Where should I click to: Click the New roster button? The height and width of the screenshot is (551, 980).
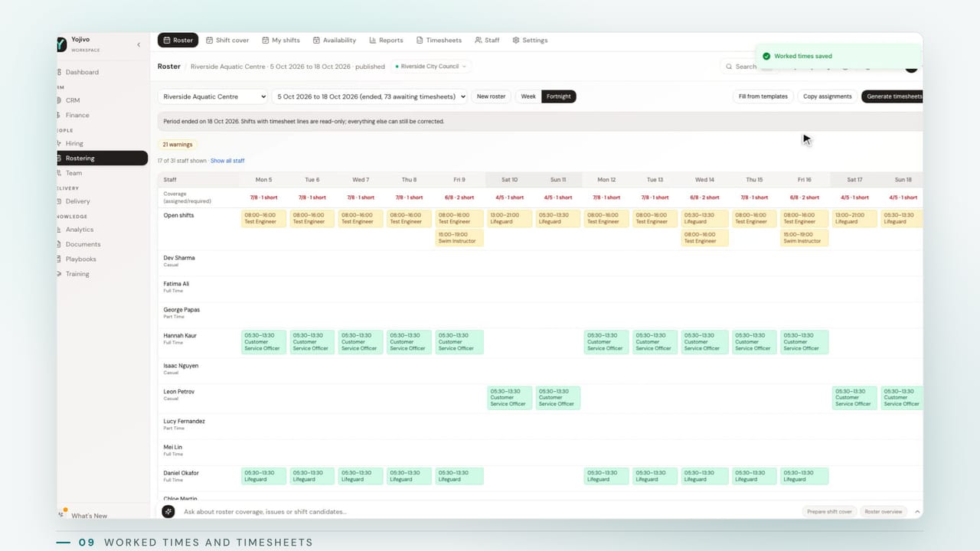[492, 96]
